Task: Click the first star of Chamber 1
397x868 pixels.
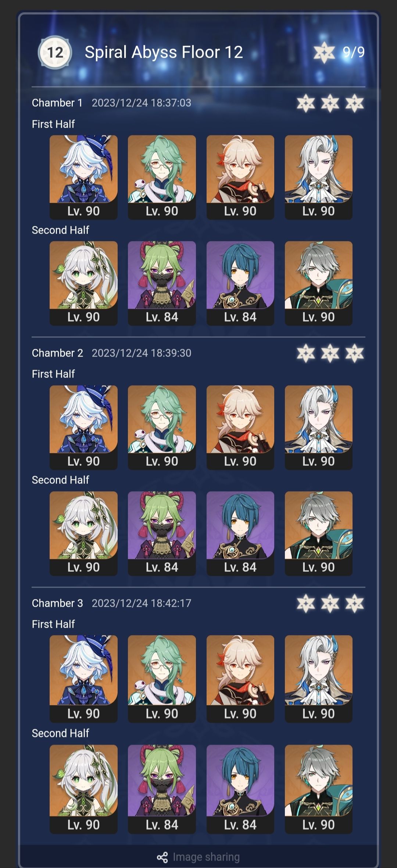Action: 306,103
